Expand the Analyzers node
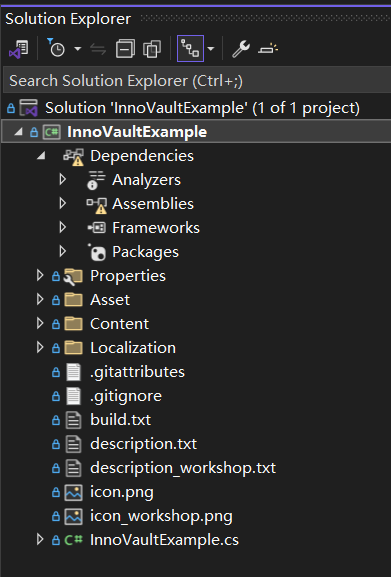391x577 pixels. tap(63, 180)
